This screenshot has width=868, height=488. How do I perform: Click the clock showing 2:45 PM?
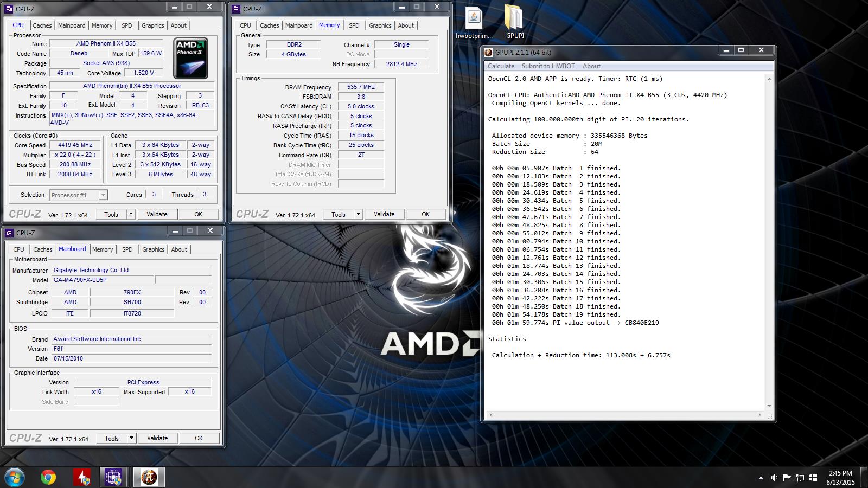pos(840,473)
